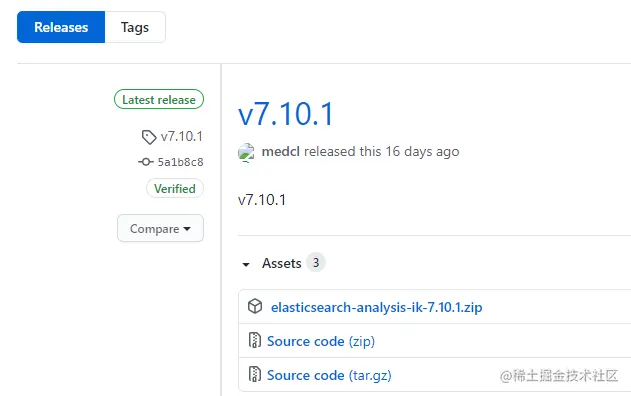Open medcl's user profile link

tap(280, 152)
